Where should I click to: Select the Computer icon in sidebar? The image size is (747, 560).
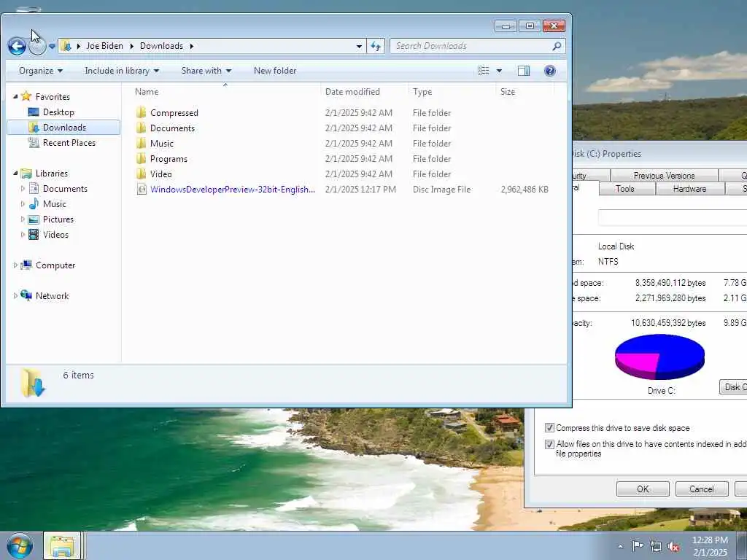pyautogui.click(x=27, y=265)
